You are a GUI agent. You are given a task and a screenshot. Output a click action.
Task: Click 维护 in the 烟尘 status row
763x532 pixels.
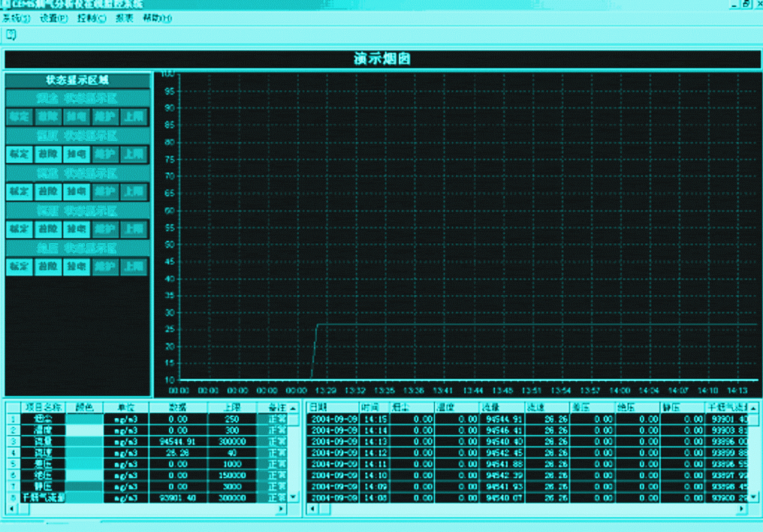click(105, 117)
